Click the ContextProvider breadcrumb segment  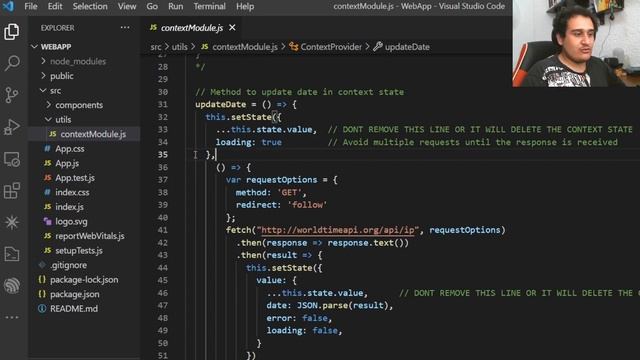[x=331, y=47]
